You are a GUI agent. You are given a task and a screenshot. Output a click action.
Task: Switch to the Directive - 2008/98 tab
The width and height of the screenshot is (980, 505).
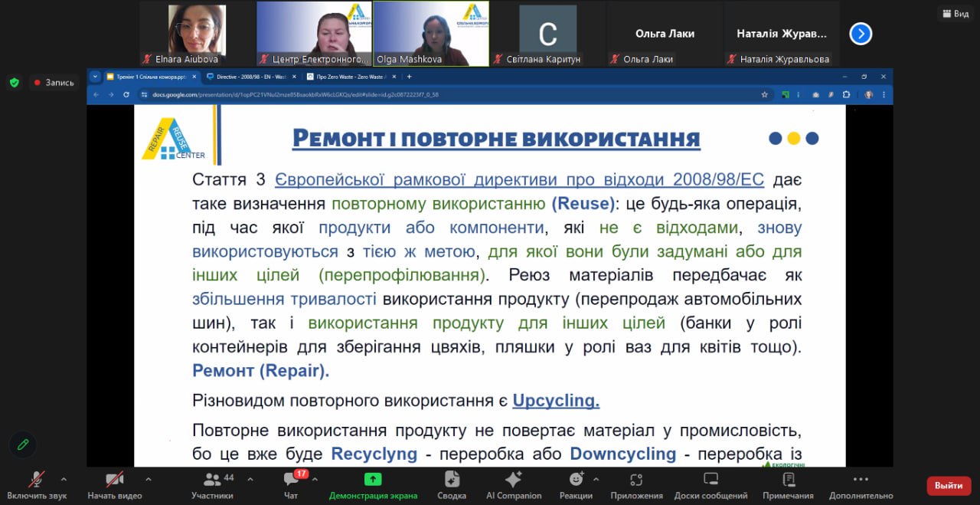(253, 77)
